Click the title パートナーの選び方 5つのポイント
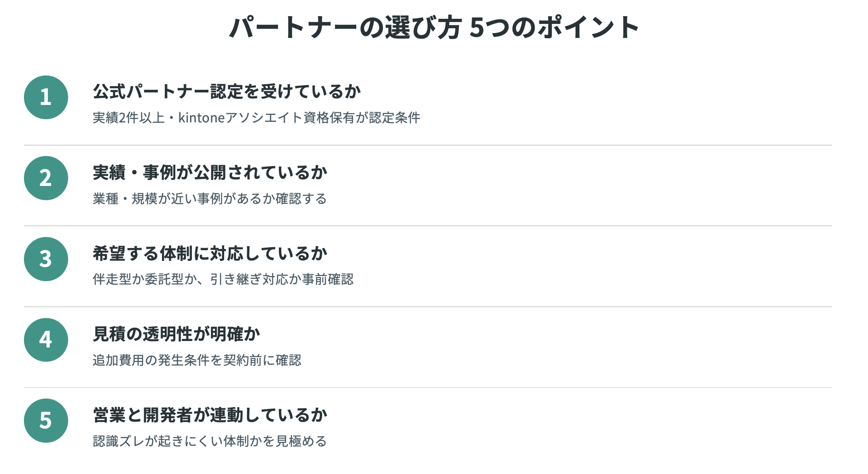This screenshot has height=474, width=868. pos(434,27)
